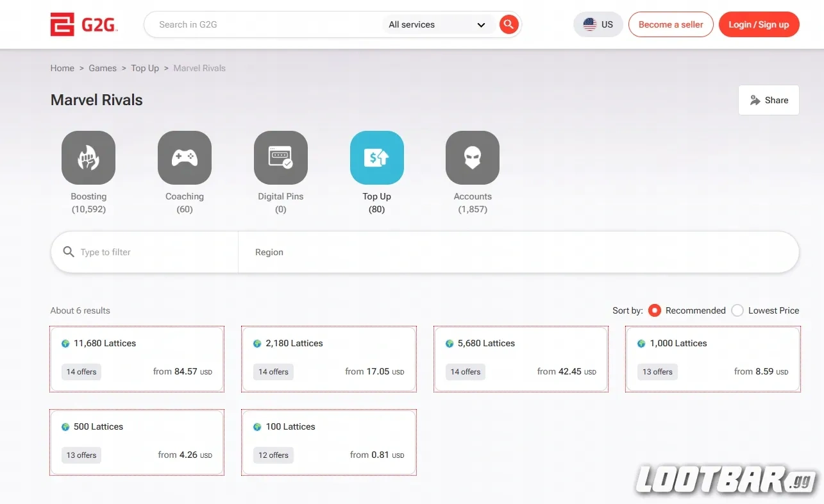Open the Boosting category icon
Viewport: 824px width, 504px height.
[88, 158]
